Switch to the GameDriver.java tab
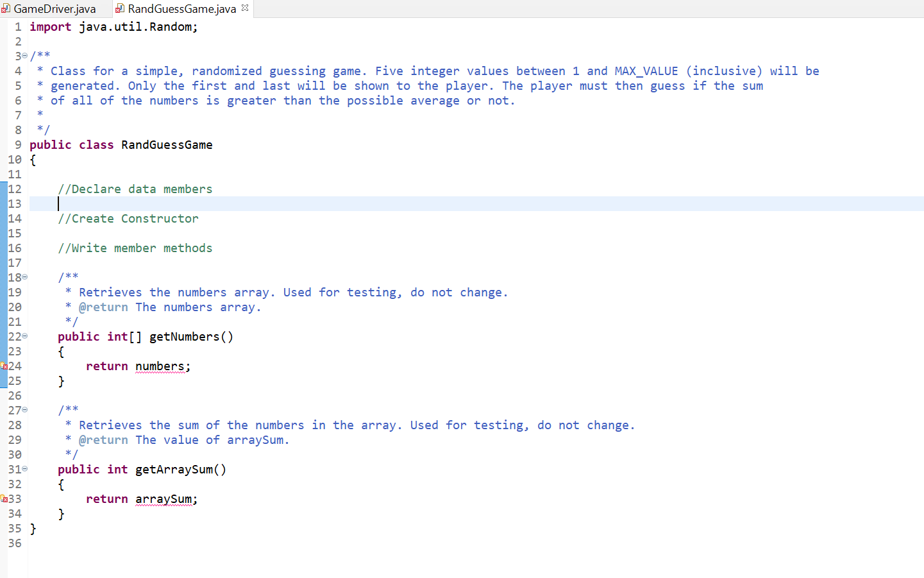Screen dimensions: 924x578 tap(55, 8)
